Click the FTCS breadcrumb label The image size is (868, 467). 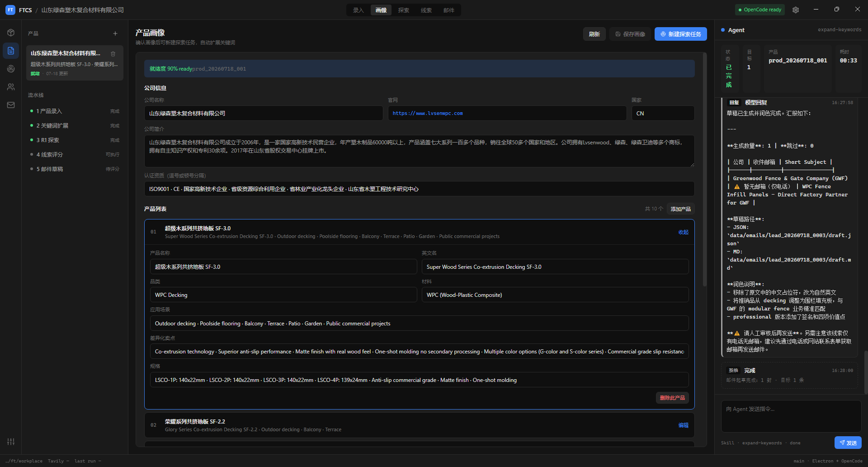pyautogui.click(x=25, y=10)
